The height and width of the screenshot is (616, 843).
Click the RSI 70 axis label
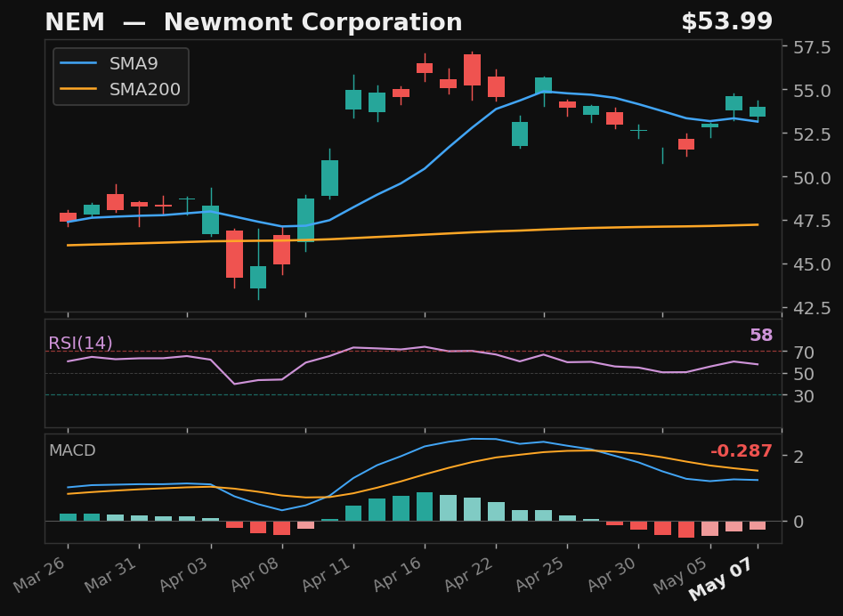[x=804, y=353]
